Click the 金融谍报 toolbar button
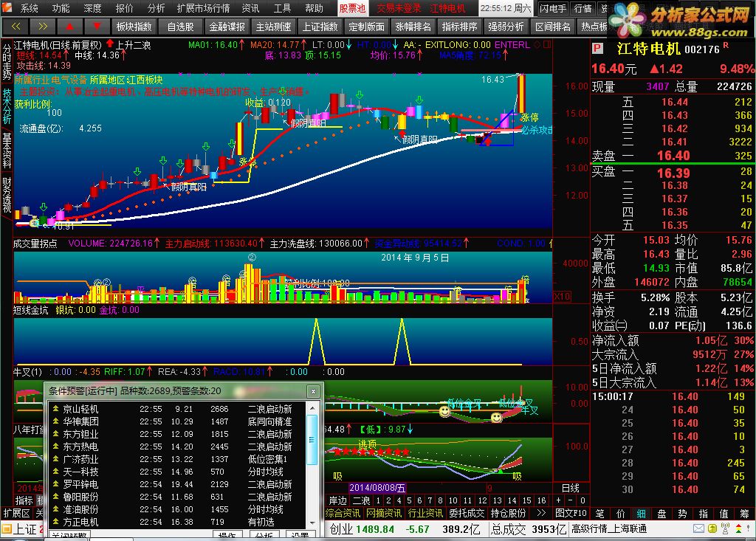 [x=227, y=27]
